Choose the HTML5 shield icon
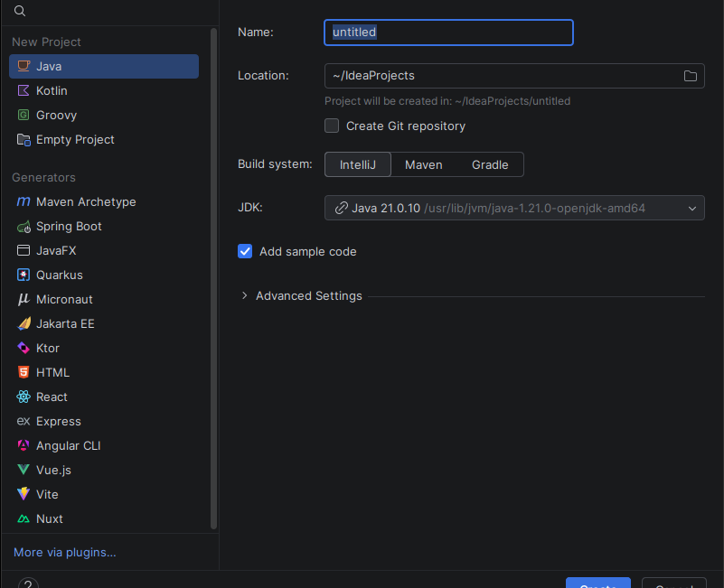724x588 pixels. click(x=24, y=372)
